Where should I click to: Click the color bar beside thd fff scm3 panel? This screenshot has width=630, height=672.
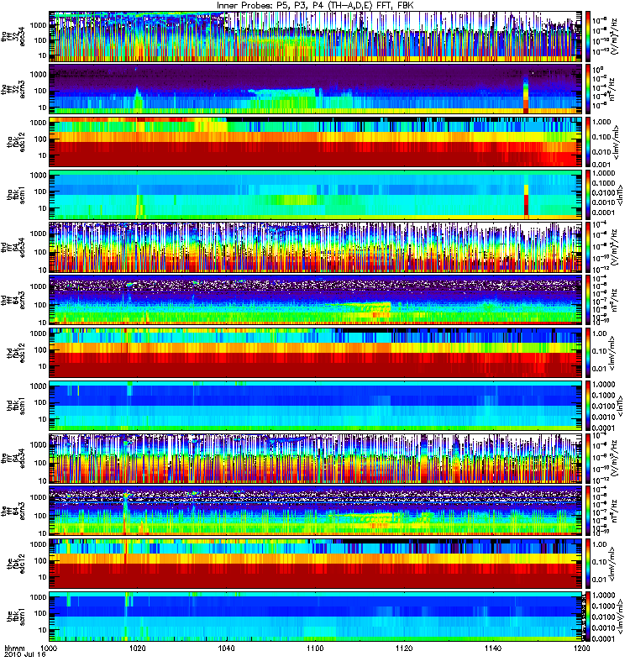click(587, 300)
